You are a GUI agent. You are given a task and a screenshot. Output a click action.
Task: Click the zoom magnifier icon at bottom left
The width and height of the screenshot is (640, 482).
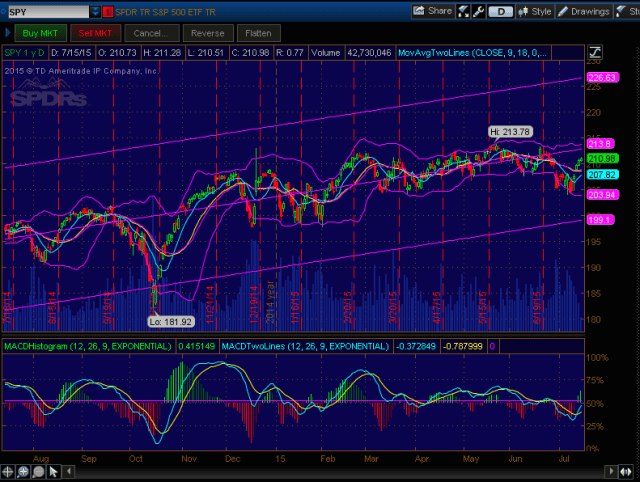point(21,470)
